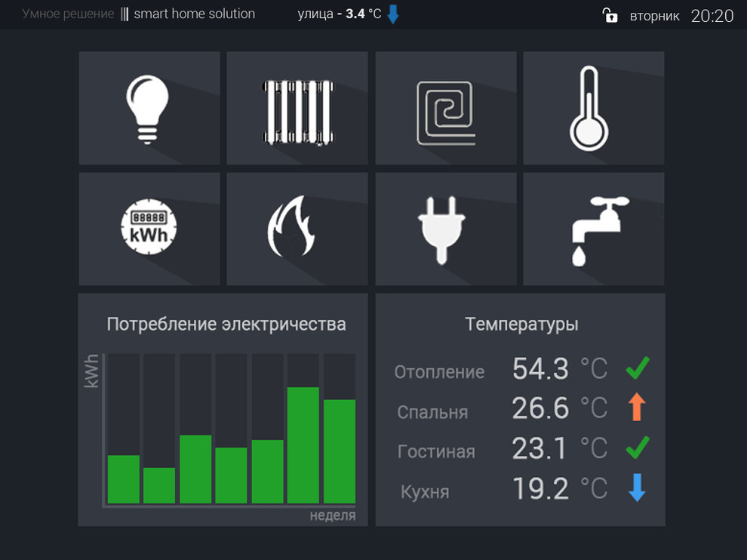
Task: Click the Кухня row label
Action: (425, 491)
